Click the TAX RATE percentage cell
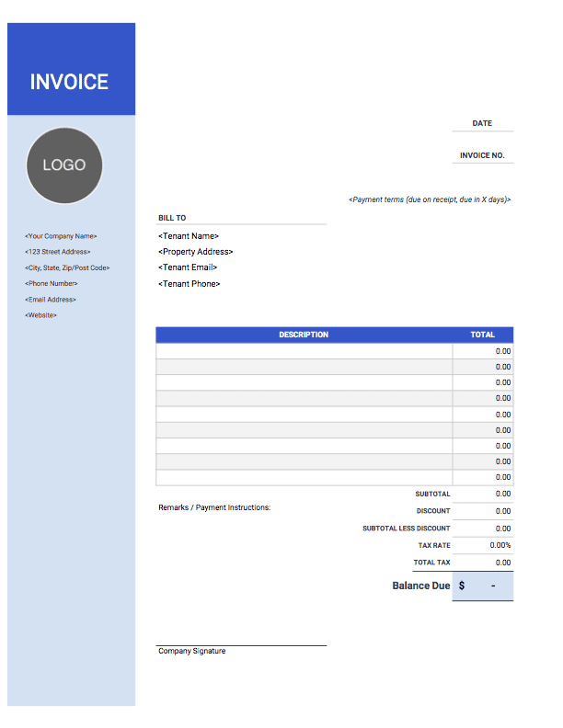563x728 pixels. [x=483, y=545]
